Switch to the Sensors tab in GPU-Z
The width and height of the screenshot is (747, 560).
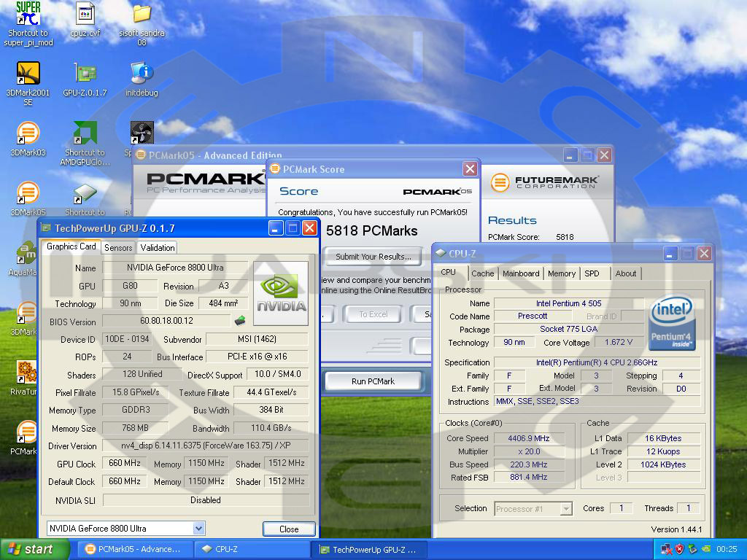tap(118, 248)
